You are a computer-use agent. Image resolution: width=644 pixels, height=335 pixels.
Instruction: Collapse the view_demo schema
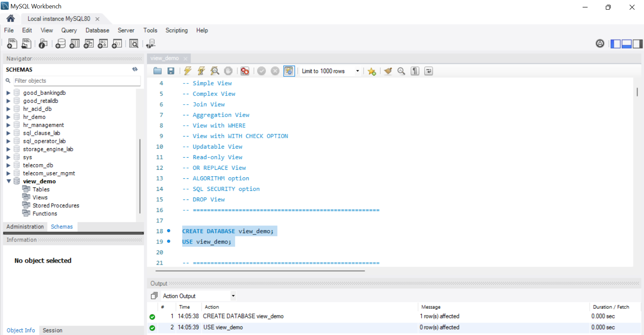(x=9, y=181)
